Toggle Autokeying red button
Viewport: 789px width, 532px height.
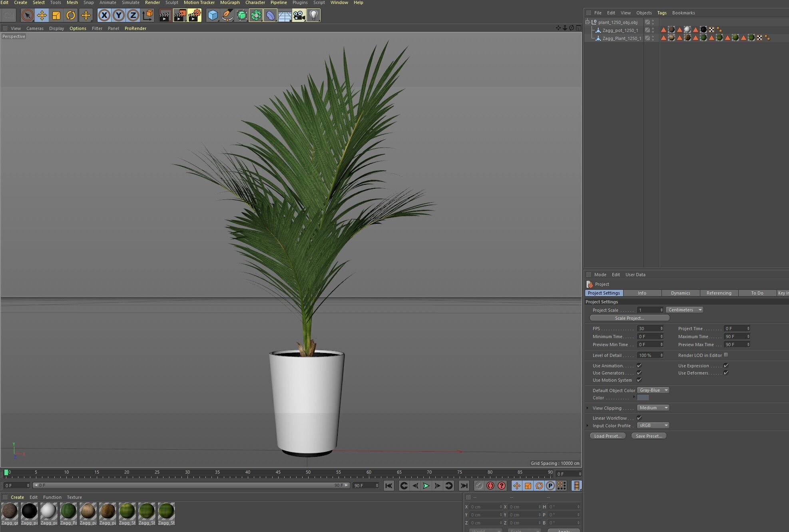(x=490, y=486)
